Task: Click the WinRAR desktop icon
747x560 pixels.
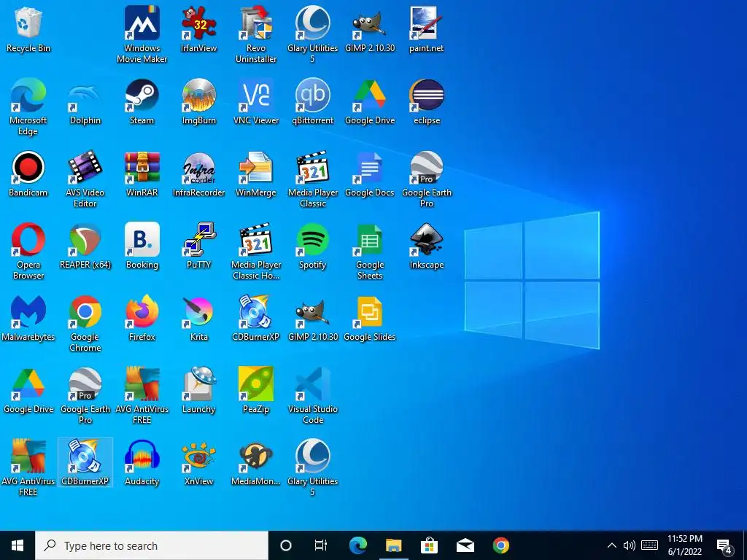Action: [142, 174]
